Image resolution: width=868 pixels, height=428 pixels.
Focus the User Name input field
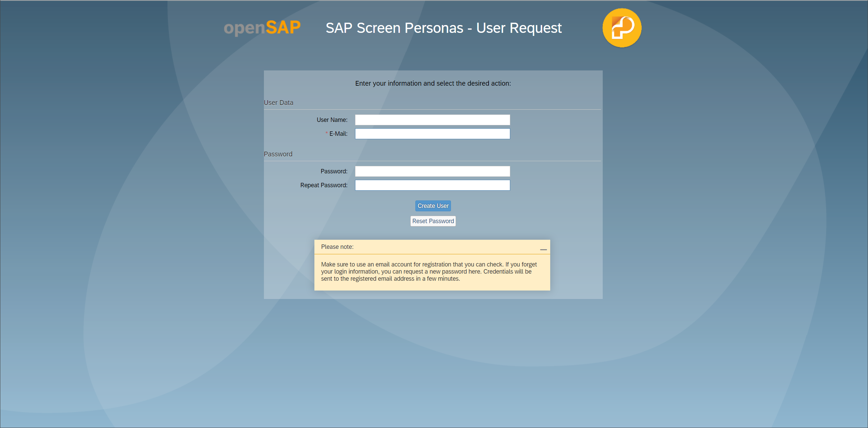(x=432, y=120)
